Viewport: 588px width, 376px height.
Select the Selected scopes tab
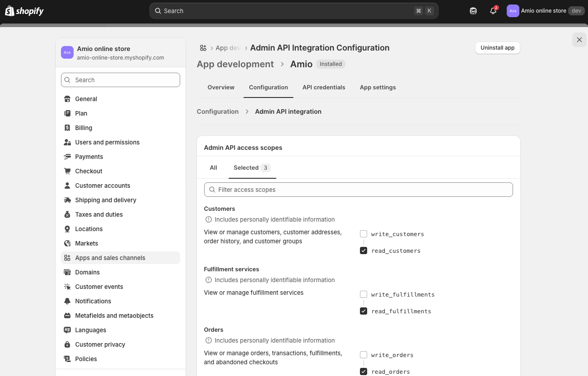252,168
